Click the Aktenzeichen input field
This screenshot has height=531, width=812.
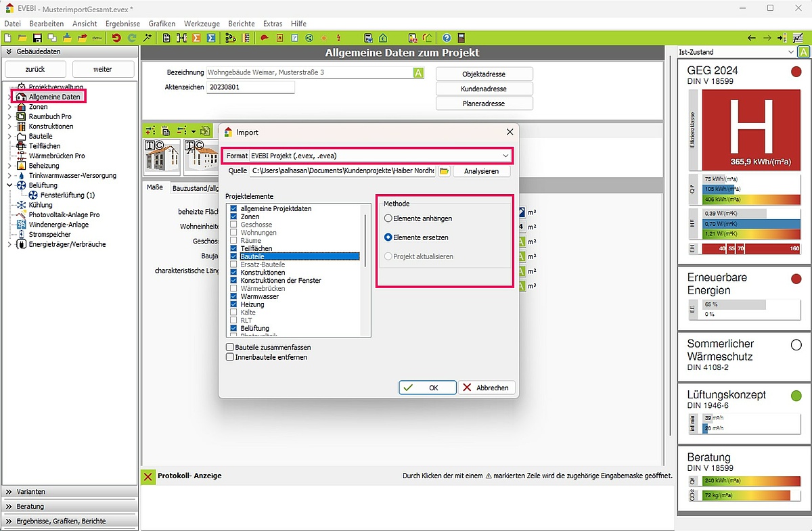click(250, 87)
